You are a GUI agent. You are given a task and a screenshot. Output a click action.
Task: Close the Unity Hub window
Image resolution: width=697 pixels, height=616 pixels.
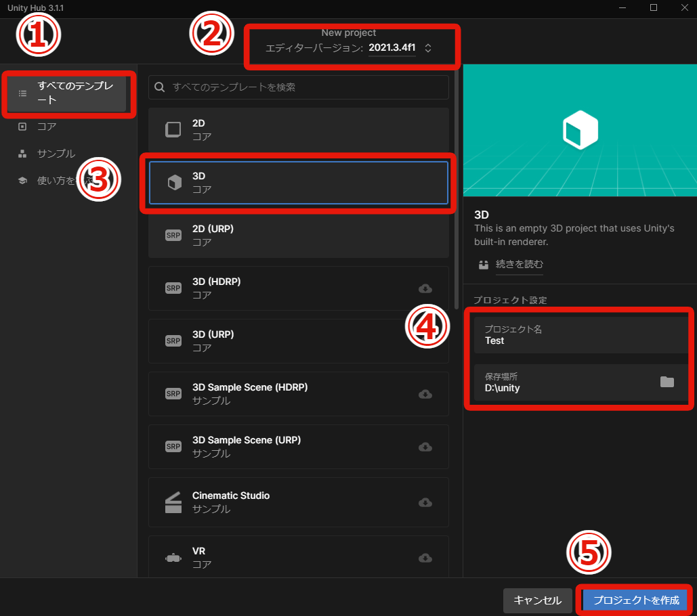(685, 7)
